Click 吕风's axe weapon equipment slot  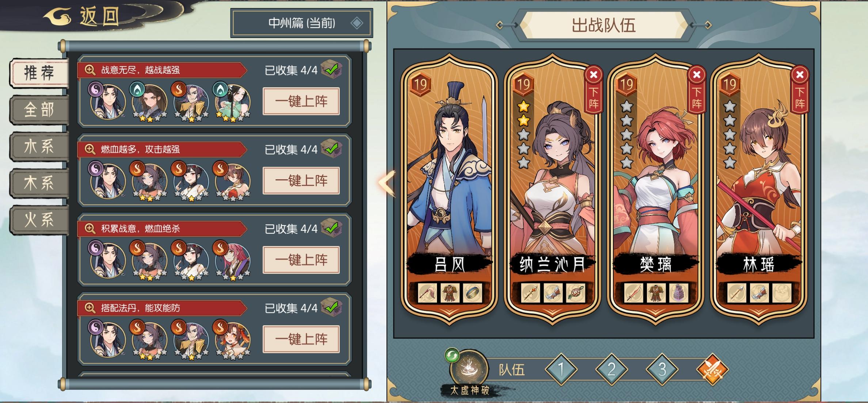(427, 293)
